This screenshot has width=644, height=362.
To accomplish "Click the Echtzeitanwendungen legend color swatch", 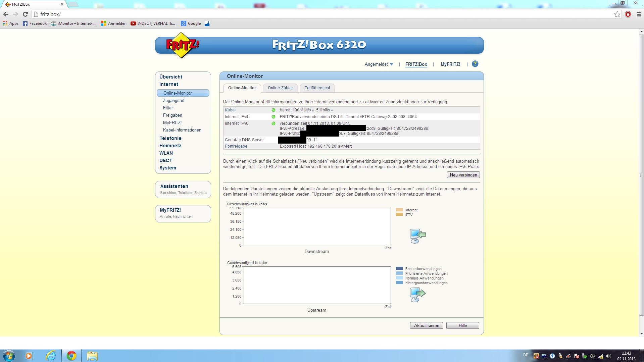I will click(399, 269).
